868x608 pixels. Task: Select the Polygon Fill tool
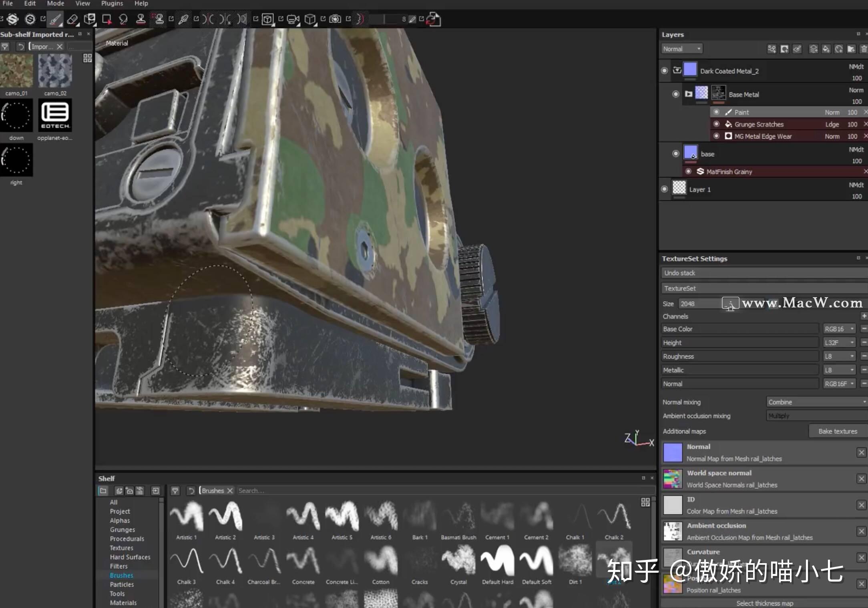coord(106,19)
